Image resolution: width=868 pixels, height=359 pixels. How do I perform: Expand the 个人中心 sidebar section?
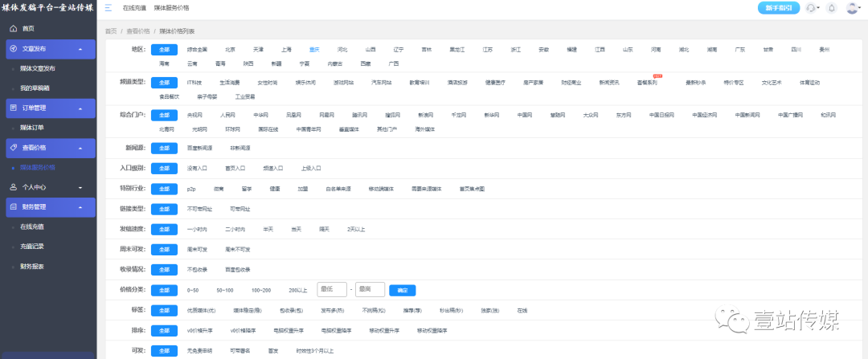[48, 186]
